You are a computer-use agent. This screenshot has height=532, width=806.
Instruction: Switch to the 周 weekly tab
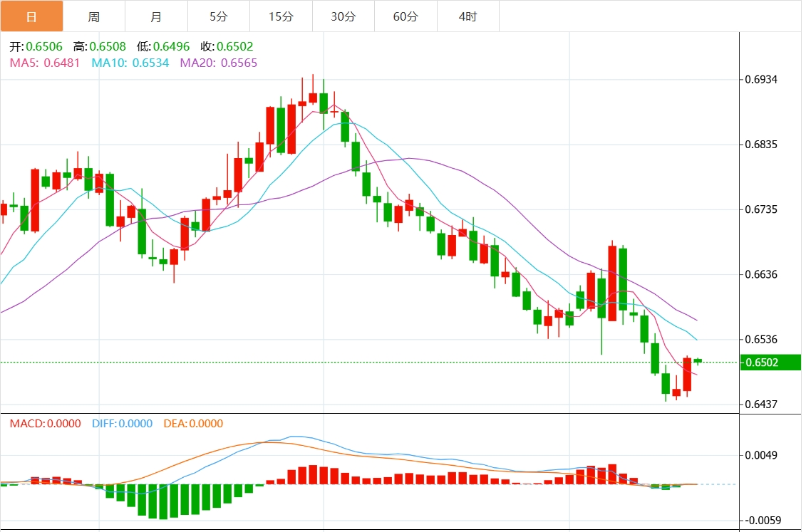[x=94, y=16]
